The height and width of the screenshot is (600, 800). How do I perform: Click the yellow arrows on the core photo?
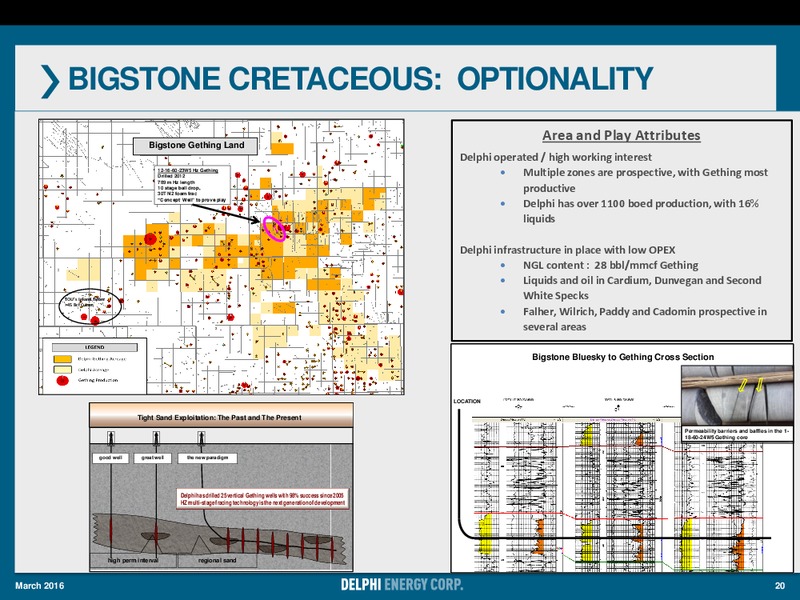[752, 385]
